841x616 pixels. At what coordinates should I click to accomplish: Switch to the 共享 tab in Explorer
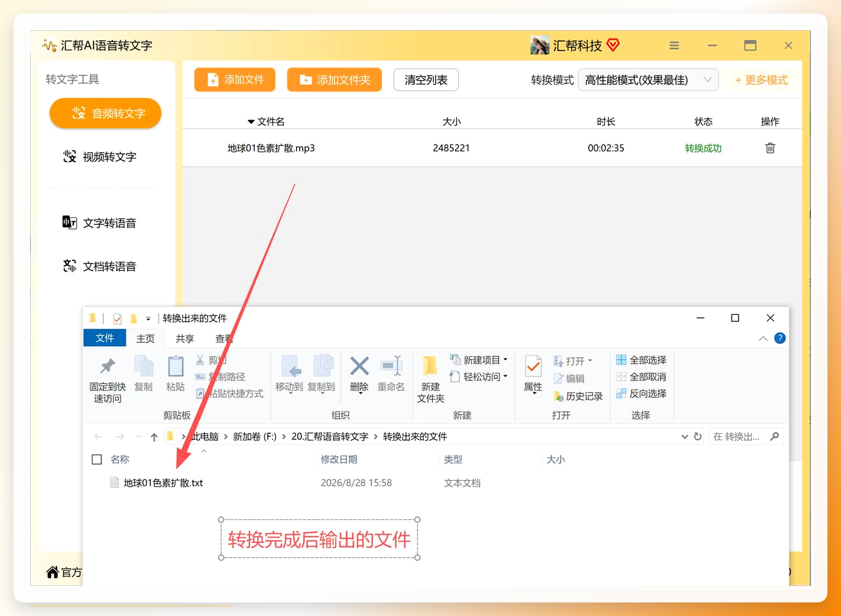(185, 338)
